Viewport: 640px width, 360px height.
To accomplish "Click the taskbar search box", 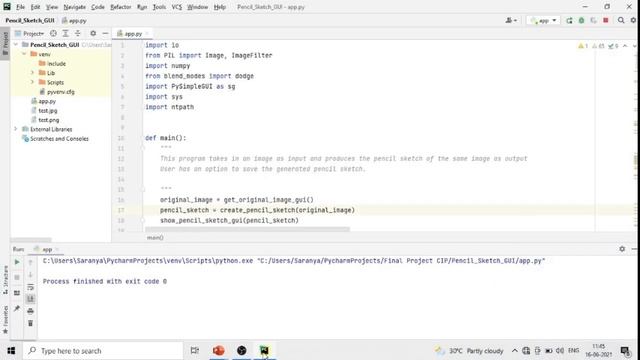I will 103,351.
